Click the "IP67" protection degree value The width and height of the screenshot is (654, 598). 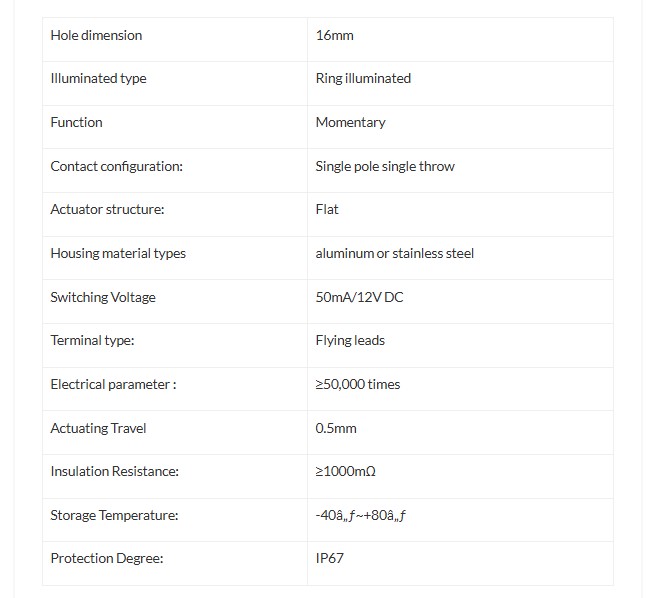(x=329, y=558)
